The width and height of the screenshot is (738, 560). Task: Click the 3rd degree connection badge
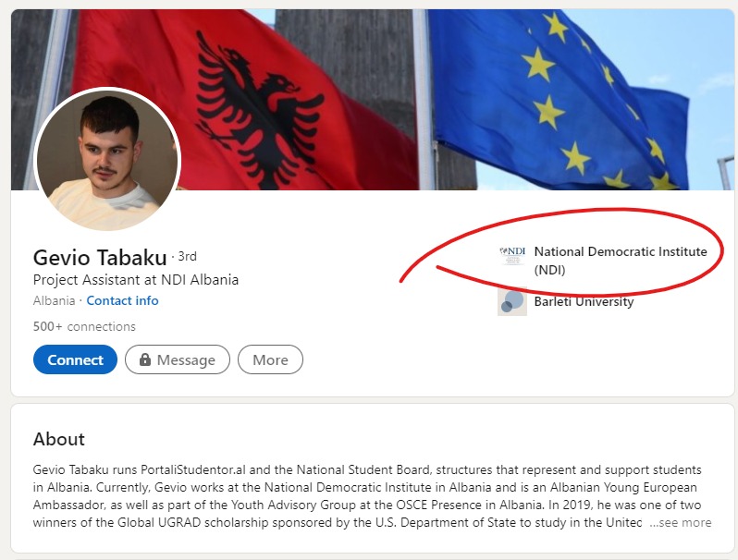pos(186,256)
